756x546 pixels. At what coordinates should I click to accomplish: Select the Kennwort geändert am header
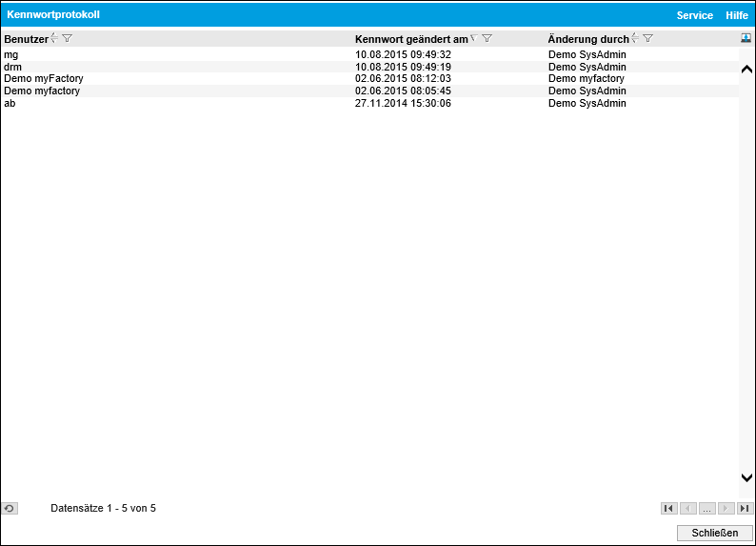click(x=411, y=39)
